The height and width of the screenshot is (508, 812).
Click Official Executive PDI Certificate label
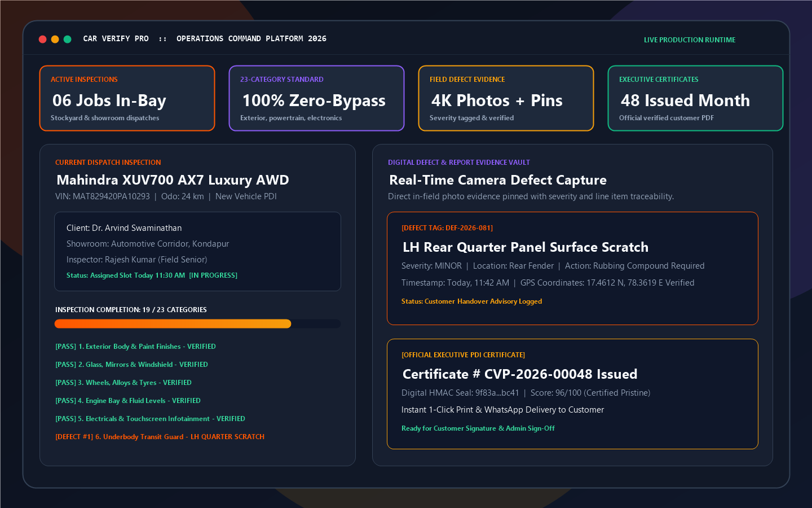coord(463,355)
